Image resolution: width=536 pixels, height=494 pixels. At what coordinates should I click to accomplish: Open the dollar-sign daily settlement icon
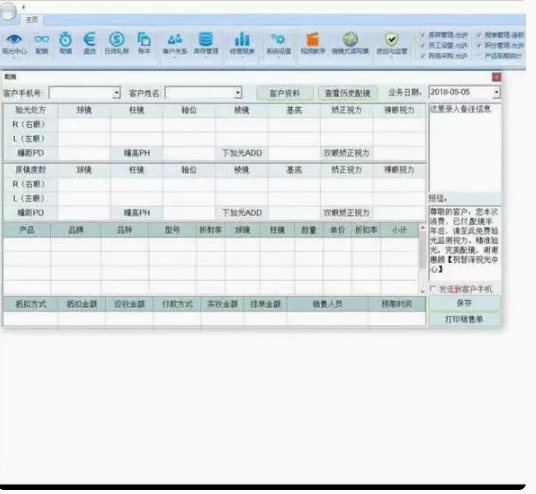click(117, 43)
